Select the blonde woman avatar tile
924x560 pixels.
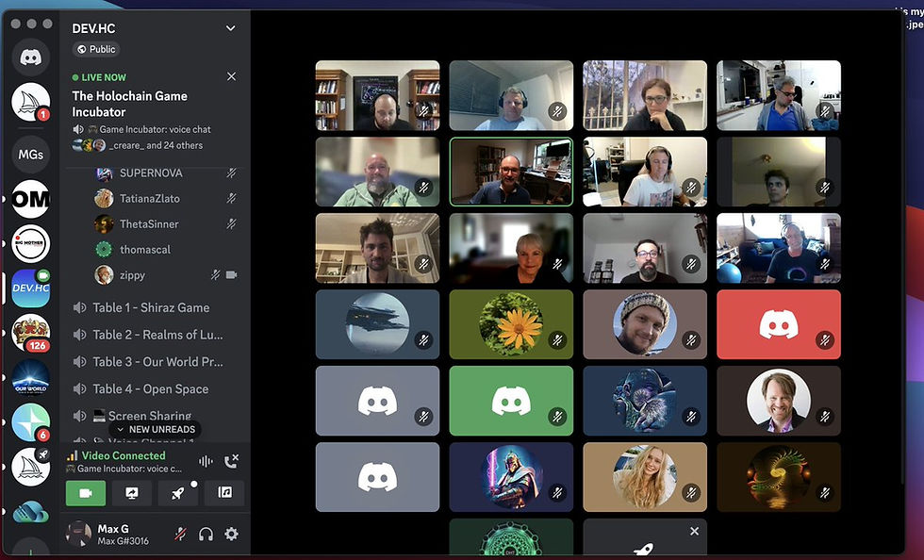click(x=645, y=477)
